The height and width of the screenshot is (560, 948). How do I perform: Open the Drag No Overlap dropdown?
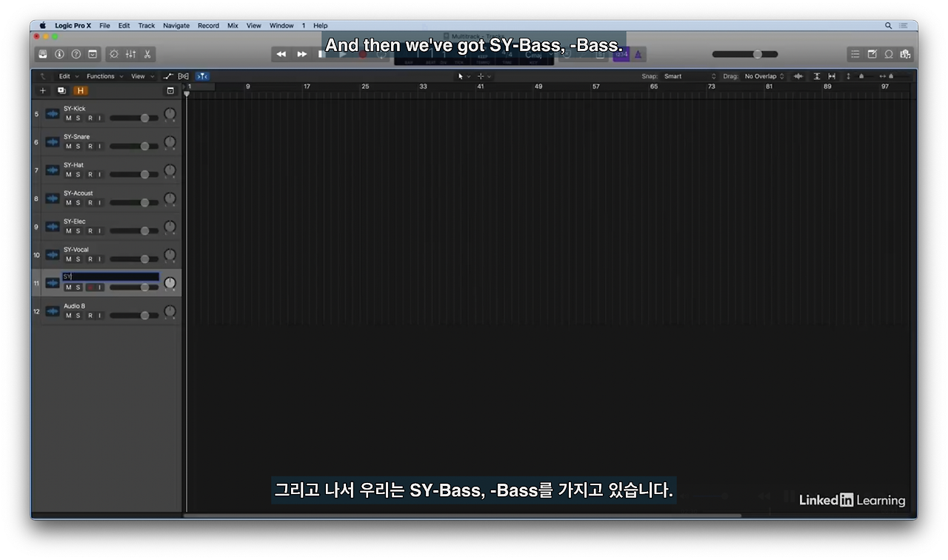click(764, 76)
